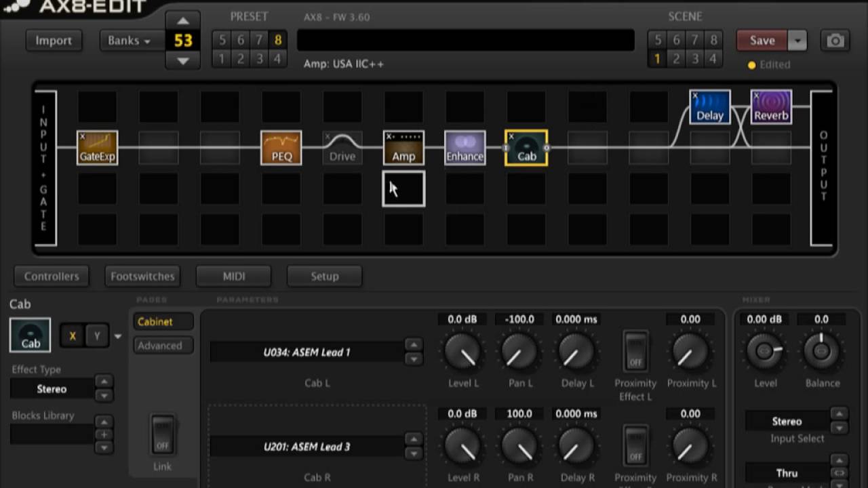Image resolution: width=868 pixels, height=488 pixels.
Task: Step Effect Type up from Stereo
Action: (104, 382)
